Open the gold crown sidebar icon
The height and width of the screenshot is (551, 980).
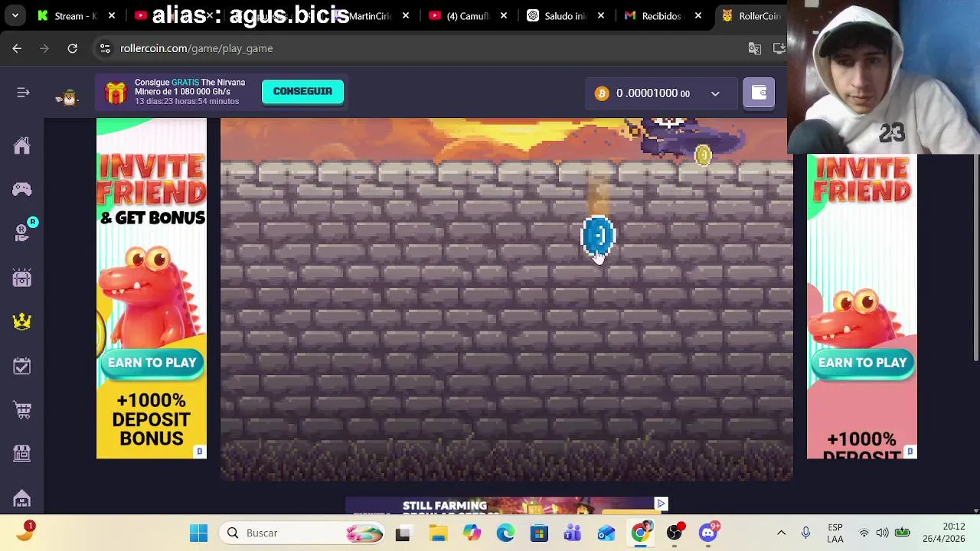(x=21, y=321)
